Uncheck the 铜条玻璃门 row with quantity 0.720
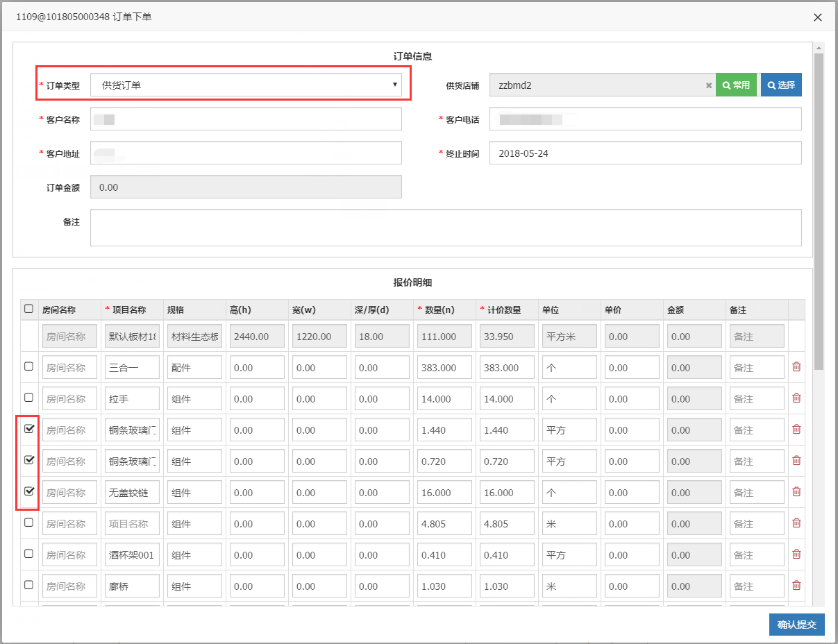The image size is (838, 644). point(28,459)
